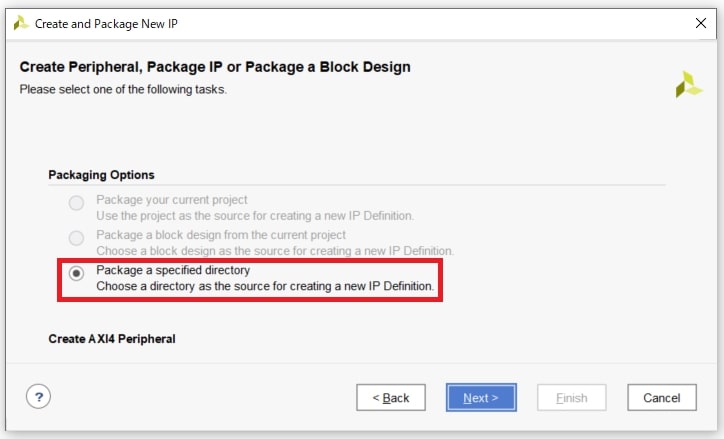724x439 pixels.
Task: Click the Create AXI4 Peripheral heading
Action: pos(112,339)
